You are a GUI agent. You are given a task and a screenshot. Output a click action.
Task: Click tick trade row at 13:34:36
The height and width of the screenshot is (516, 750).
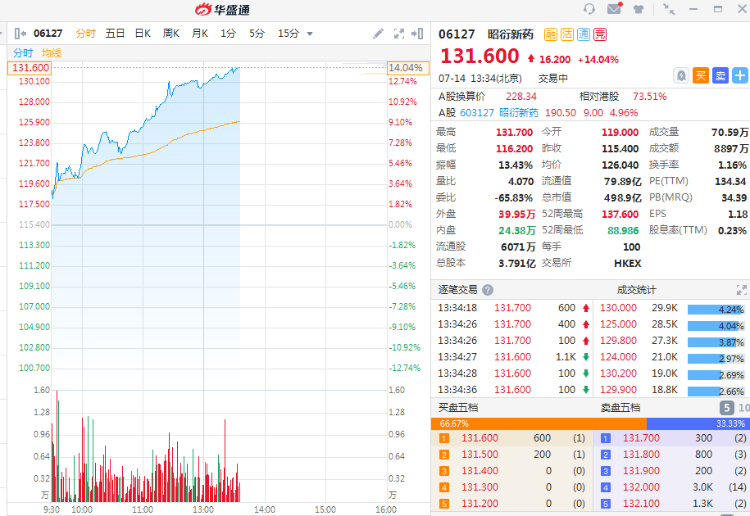(x=513, y=390)
